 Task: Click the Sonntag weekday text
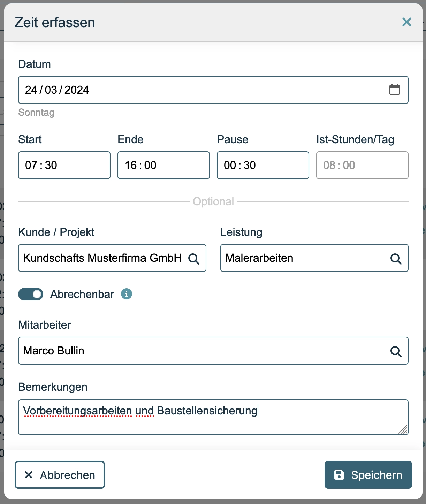coord(36,113)
